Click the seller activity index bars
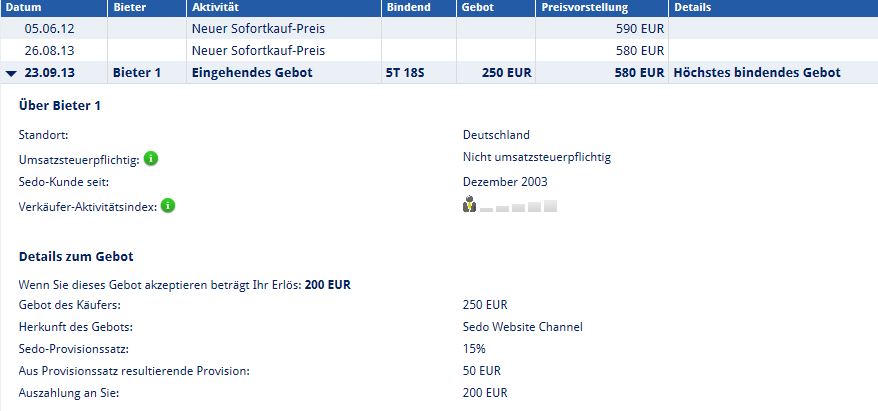Image resolution: width=878 pixels, height=411 pixels. pyautogui.click(x=519, y=206)
